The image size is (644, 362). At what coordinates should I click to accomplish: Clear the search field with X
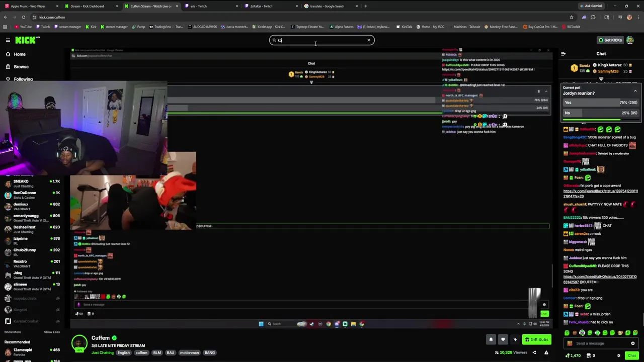pos(368,40)
